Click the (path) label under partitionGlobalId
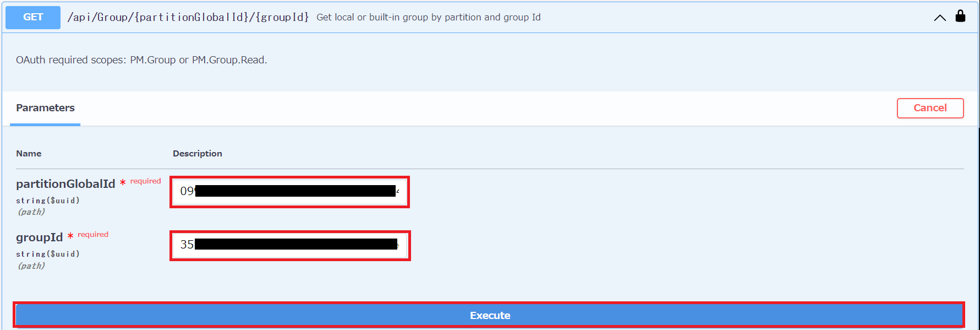 (31, 212)
